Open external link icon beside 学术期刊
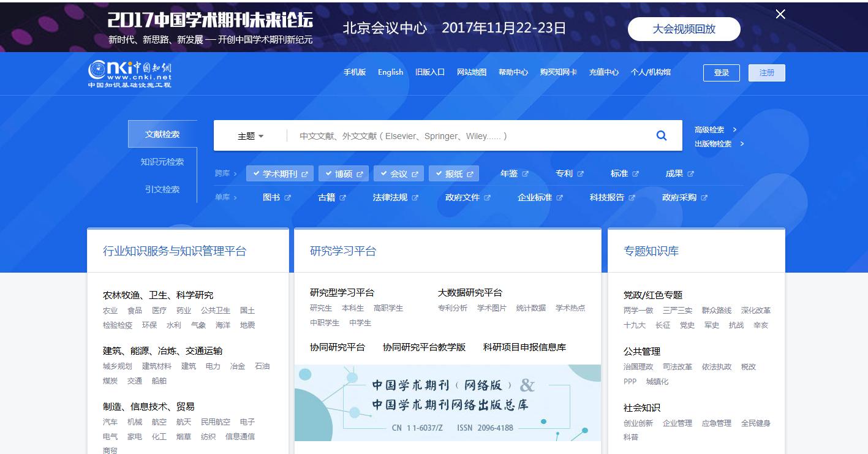This screenshot has height=454, width=868. [304, 174]
